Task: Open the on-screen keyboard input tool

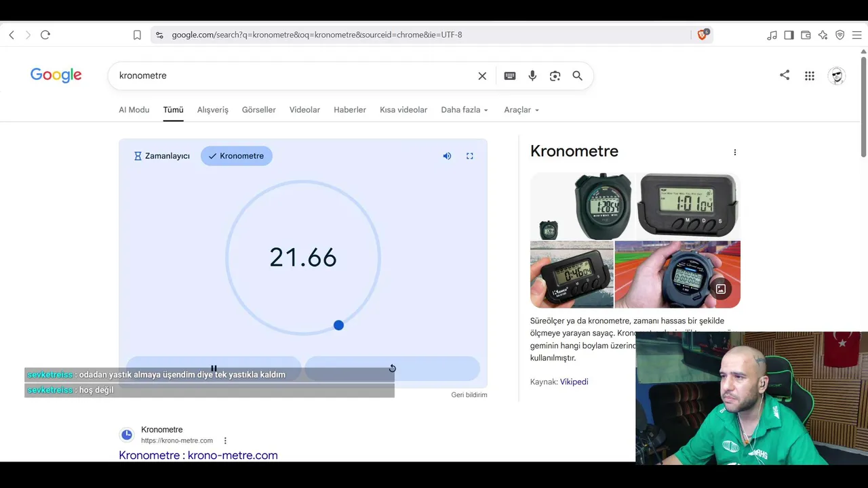Action: tap(510, 76)
